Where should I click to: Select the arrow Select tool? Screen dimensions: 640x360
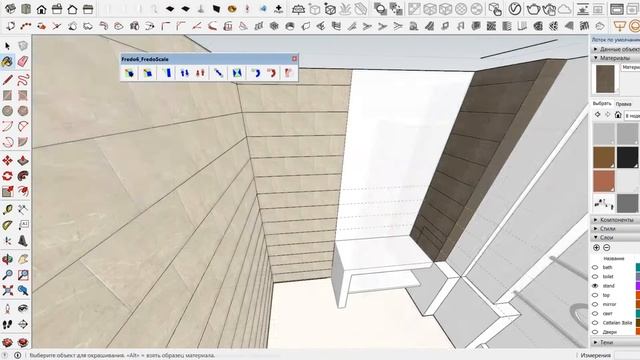coord(7,46)
